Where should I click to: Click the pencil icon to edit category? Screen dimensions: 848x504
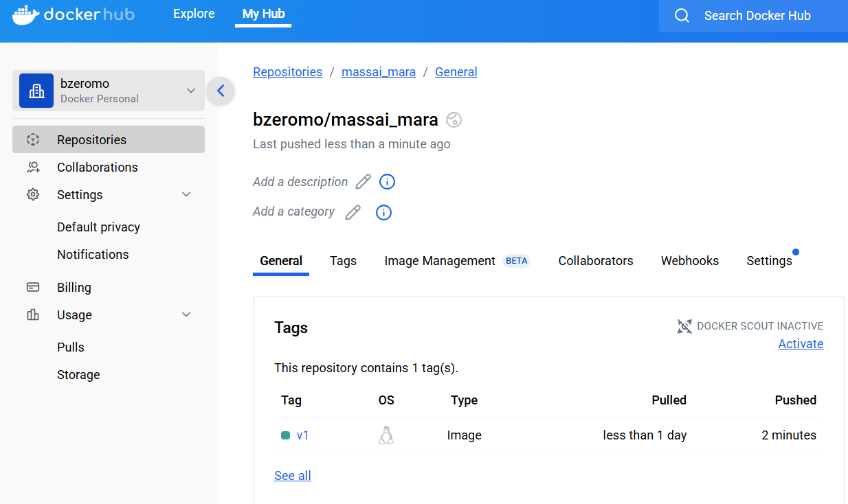point(353,212)
